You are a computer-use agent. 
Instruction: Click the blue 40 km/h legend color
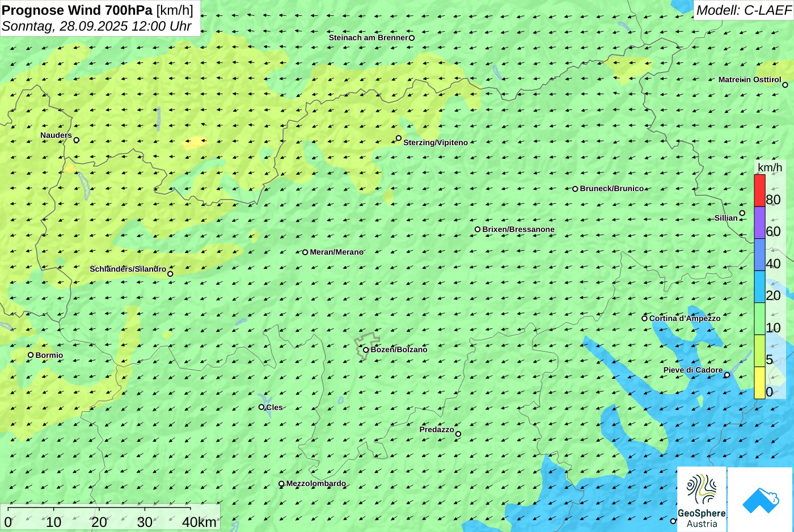(x=759, y=255)
